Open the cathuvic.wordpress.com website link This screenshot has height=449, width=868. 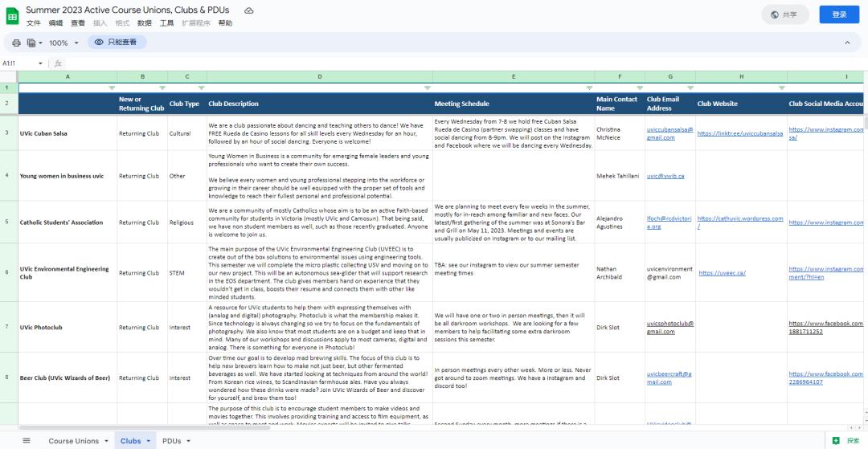click(739, 222)
